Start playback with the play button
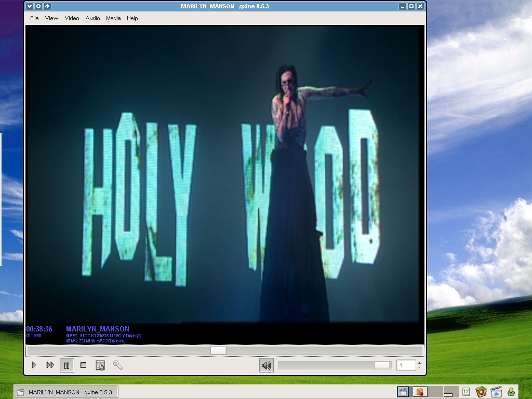532x399 pixels. point(34,365)
